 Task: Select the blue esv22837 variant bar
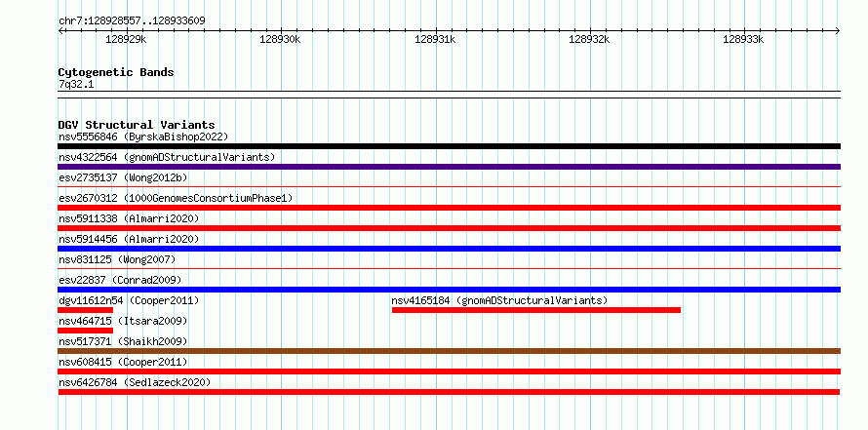pyautogui.click(x=449, y=290)
